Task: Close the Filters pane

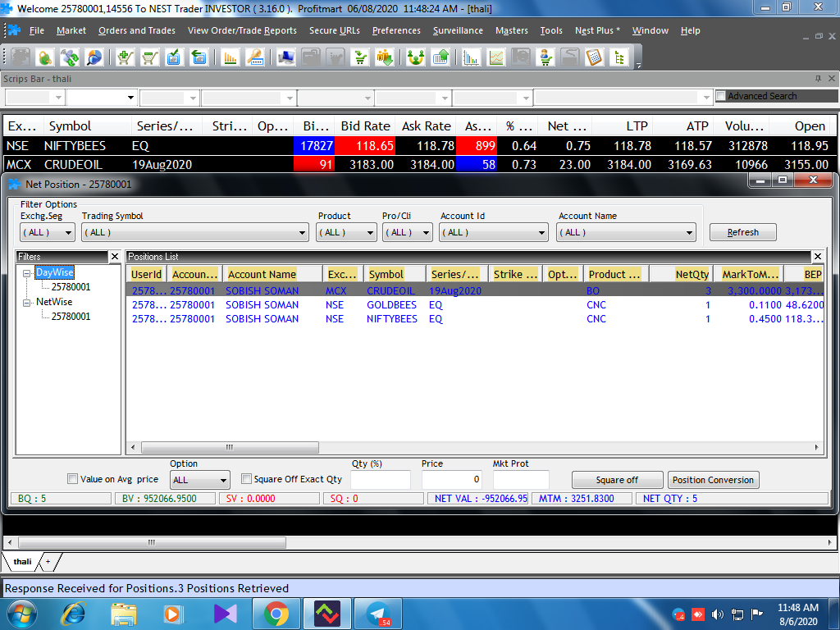Action: click(x=115, y=257)
